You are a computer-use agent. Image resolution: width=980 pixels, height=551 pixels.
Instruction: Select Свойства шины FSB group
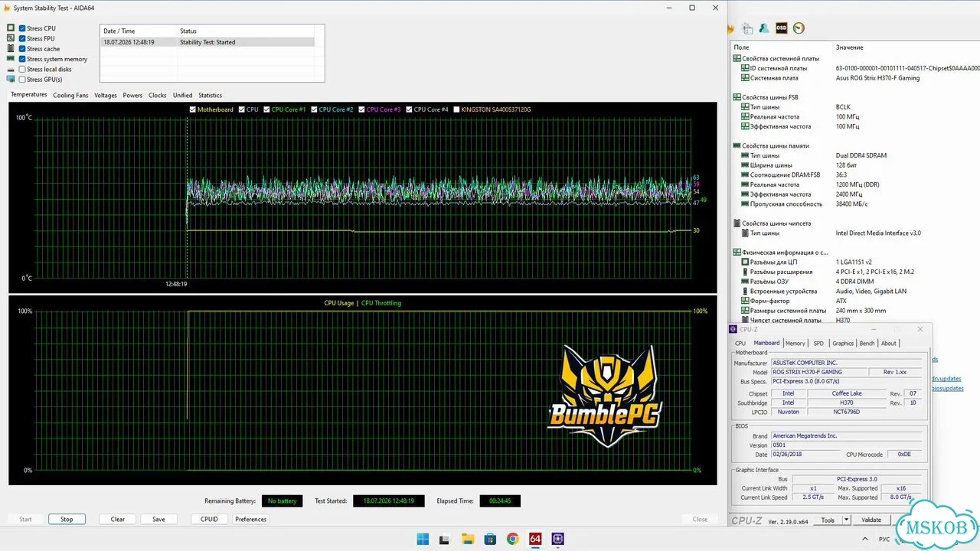pos(769,97)
